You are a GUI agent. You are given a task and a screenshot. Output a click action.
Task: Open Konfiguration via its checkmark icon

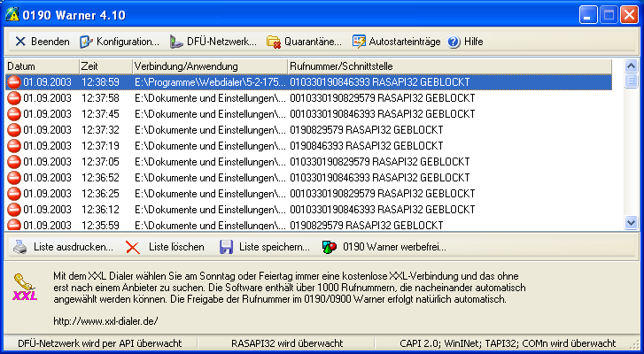click(86, 42)
